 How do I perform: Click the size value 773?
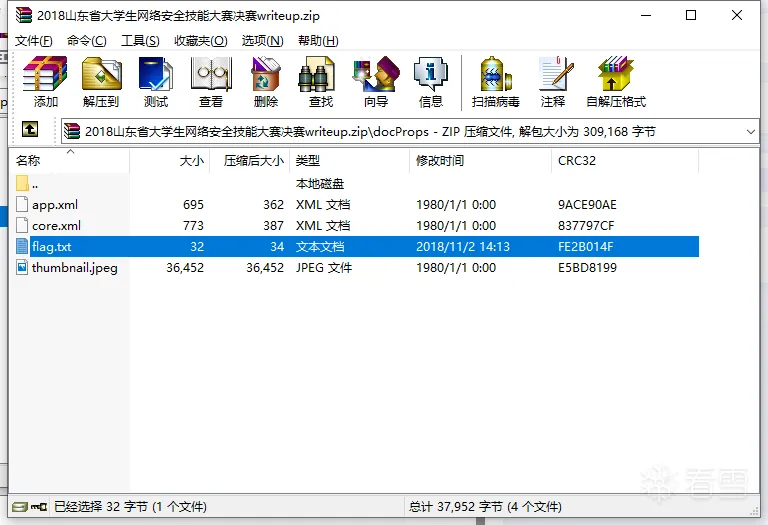[x=193, y=226]
